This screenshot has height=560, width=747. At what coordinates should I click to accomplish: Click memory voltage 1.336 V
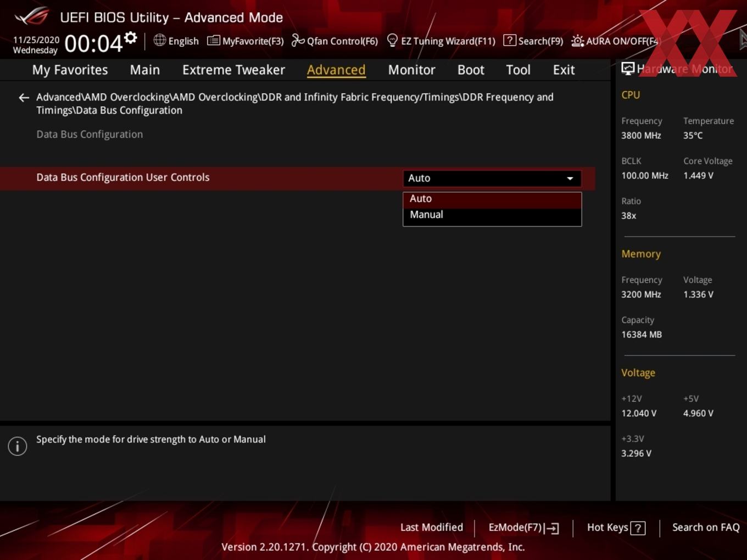tap(698, 294)
